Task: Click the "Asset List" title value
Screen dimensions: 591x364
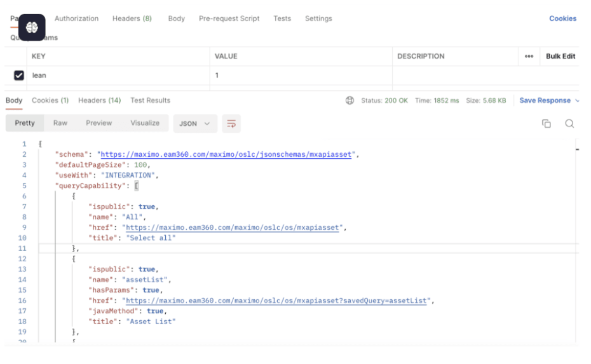Action: pos(151,321)
